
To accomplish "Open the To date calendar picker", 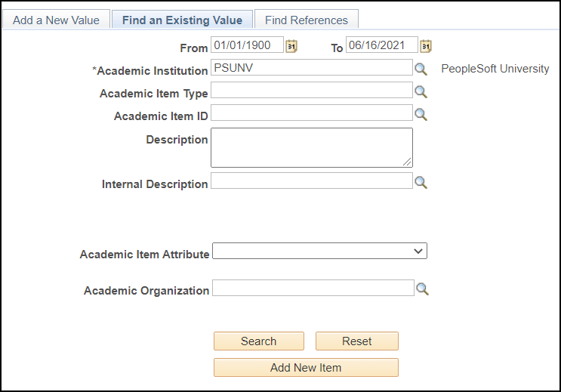I will [426, 46].
